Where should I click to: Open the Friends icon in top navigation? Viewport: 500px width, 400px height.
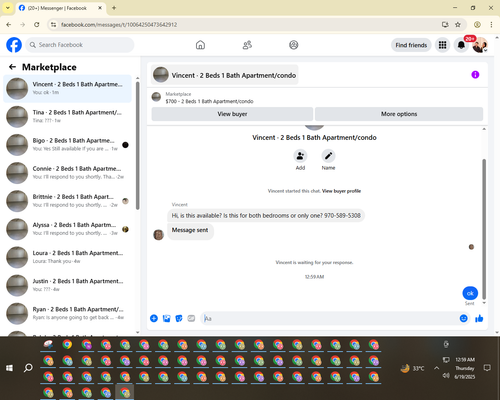247,45
